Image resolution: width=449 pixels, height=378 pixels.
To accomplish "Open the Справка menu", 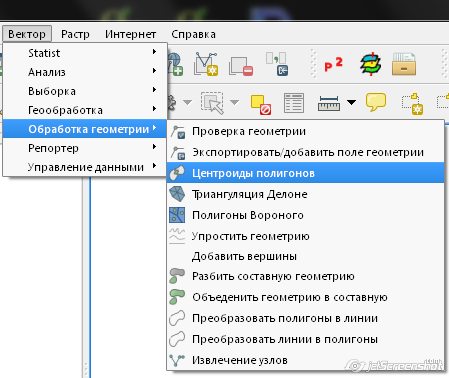I will [x=193, y=34].
